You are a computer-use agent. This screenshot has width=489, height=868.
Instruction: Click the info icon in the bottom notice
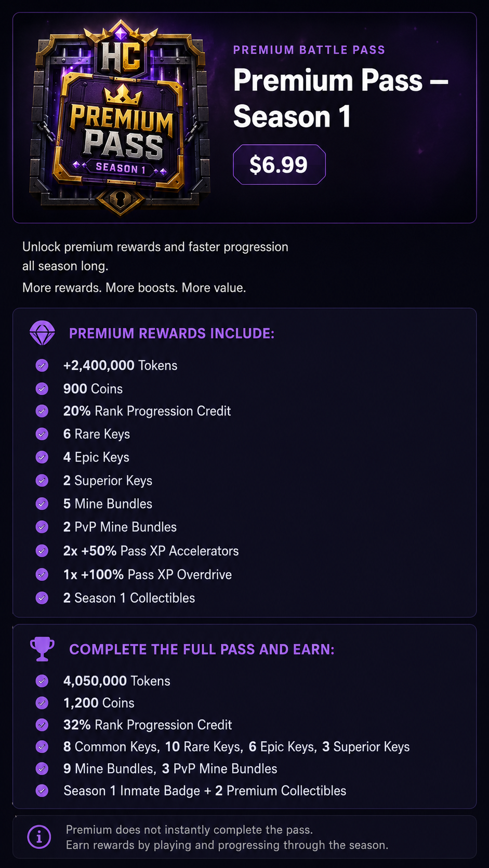[39, 837]
